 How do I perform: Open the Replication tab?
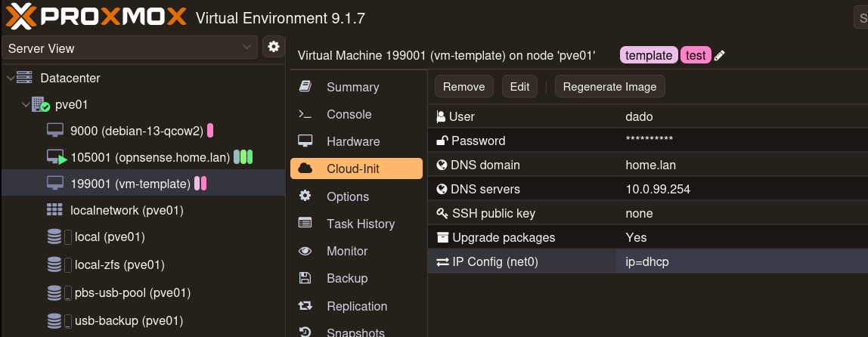[x=357, y=306]
